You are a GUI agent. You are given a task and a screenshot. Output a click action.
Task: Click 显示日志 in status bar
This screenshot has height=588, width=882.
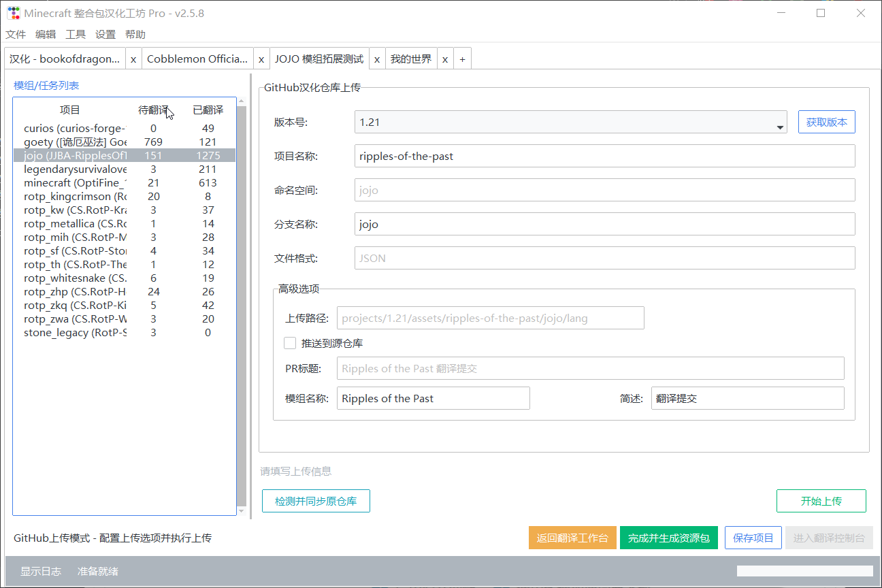pos(40,571)
